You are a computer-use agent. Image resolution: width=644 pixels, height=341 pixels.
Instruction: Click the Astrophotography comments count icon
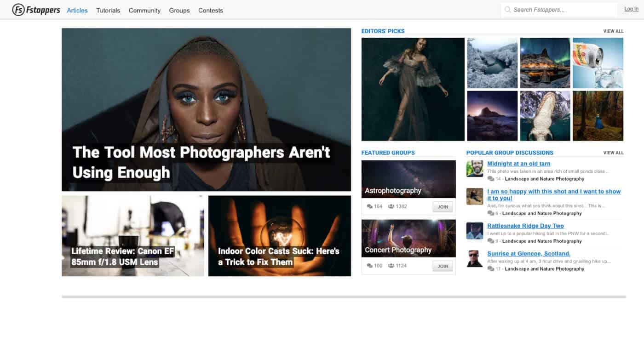point(370,206)
